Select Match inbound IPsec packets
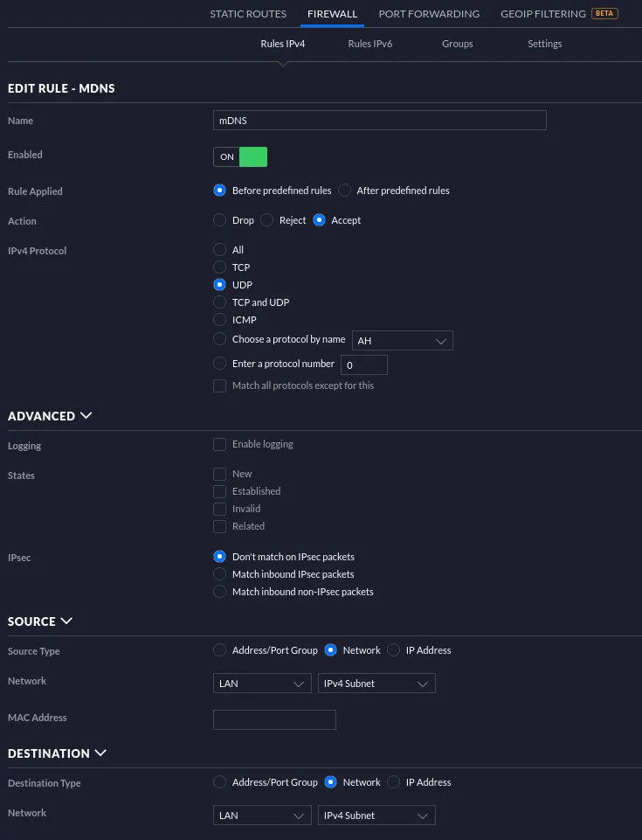642x840 pixels. pos(219,574)
